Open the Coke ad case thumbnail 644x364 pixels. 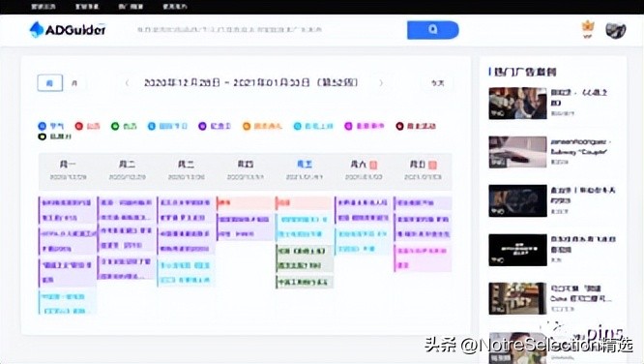click(517, 298)
